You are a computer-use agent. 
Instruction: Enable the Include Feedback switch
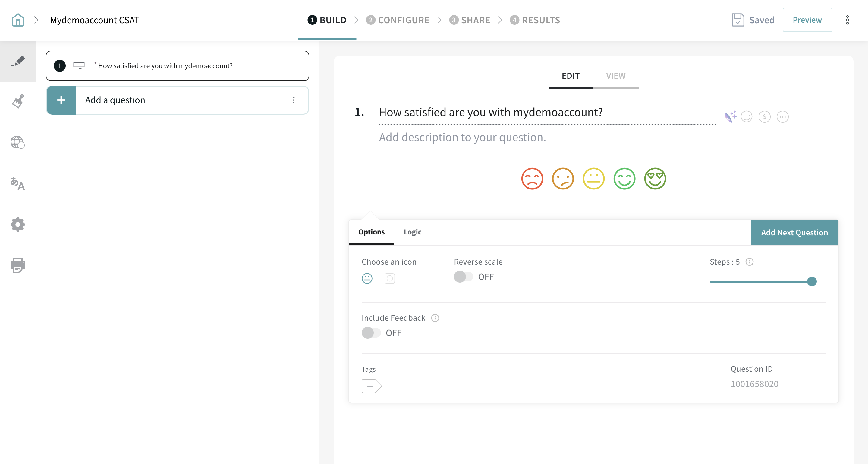[371, 333]
